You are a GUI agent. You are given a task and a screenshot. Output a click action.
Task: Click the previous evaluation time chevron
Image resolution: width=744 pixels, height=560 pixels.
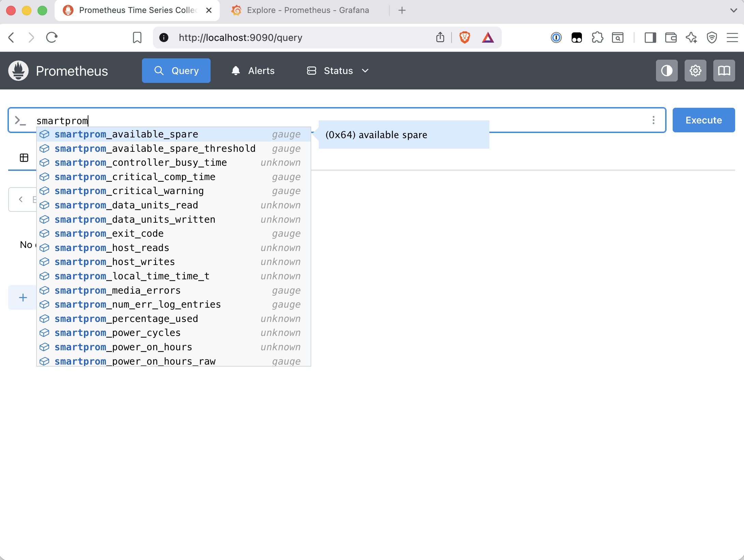point(21,199)
